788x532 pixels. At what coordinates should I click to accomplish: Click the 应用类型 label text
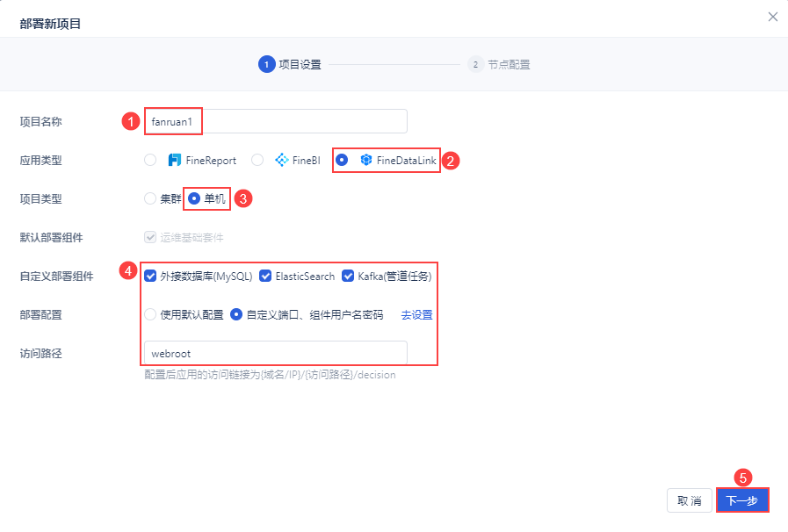pyautogui.click(x=40, y=161)
